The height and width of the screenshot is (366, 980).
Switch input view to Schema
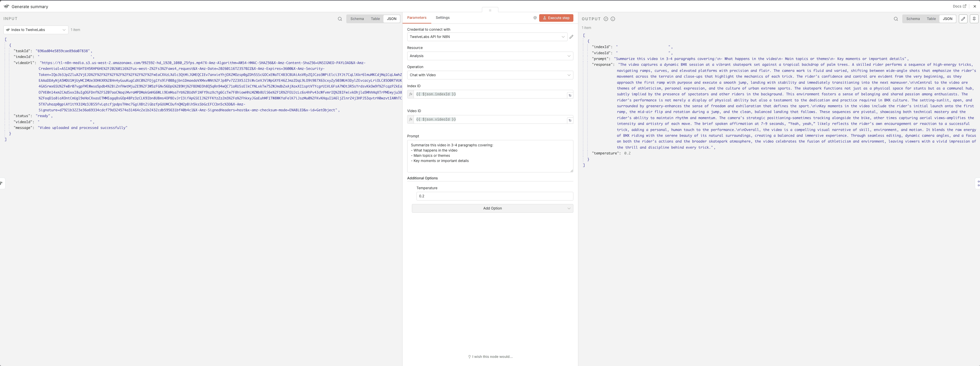click(357, 19)
